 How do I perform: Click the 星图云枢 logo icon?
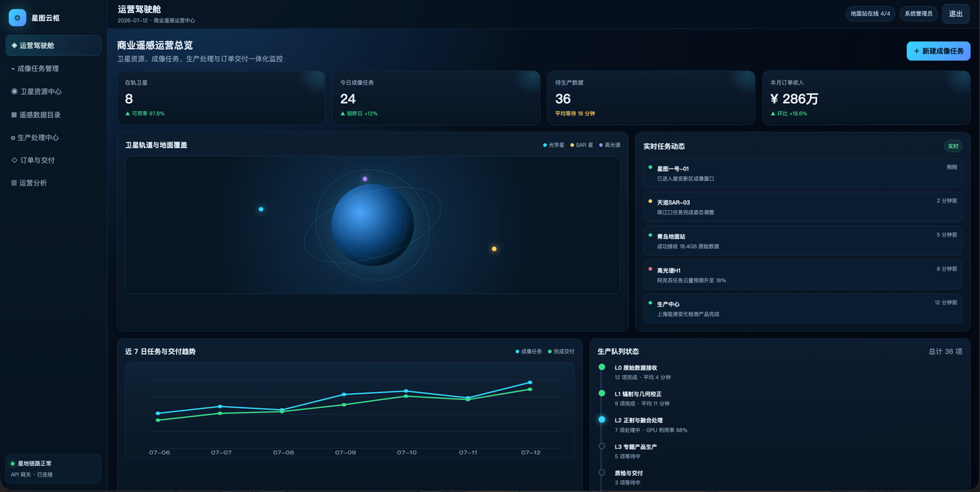18,18
